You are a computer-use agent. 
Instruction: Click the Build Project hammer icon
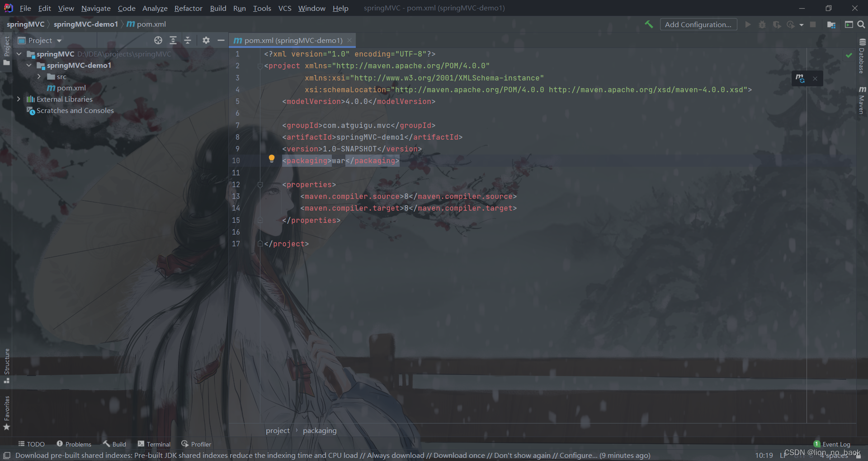[649, 24]
